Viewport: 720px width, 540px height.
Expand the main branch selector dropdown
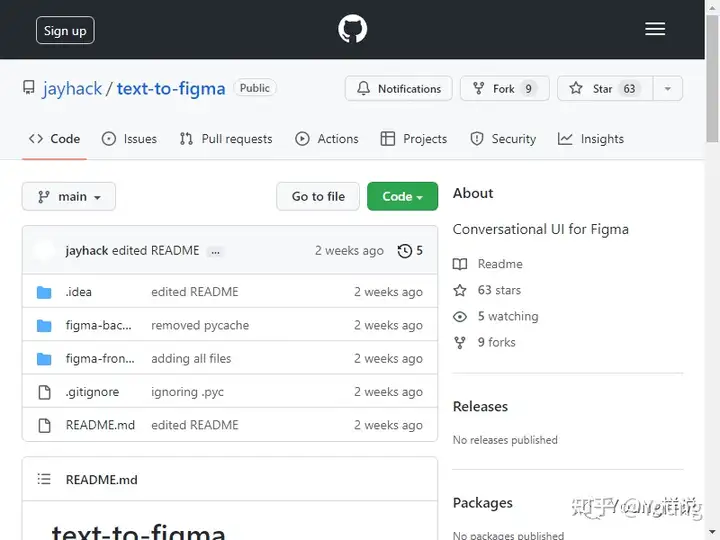[69, 197]
